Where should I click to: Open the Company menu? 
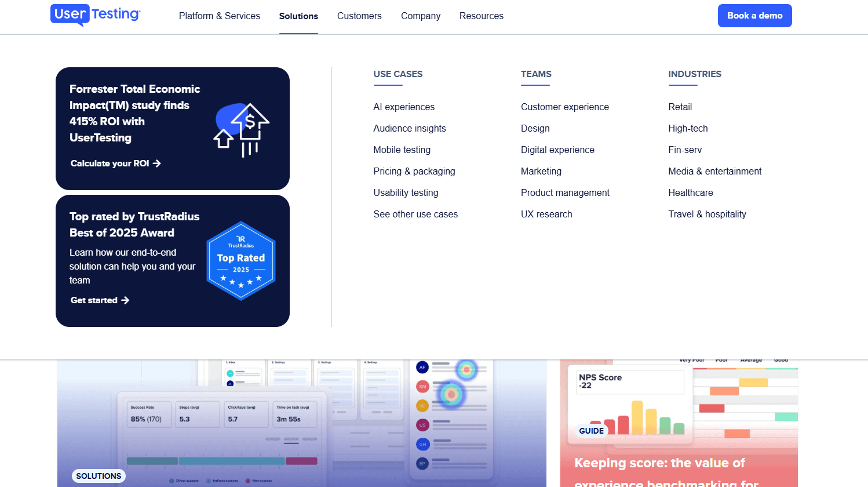pos(421,16)
